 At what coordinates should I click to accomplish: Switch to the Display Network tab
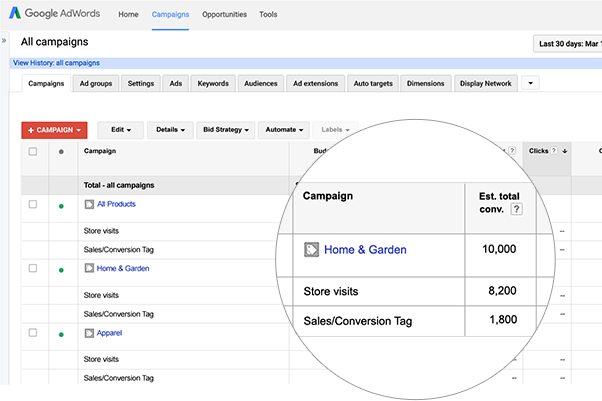coord(486,83)
